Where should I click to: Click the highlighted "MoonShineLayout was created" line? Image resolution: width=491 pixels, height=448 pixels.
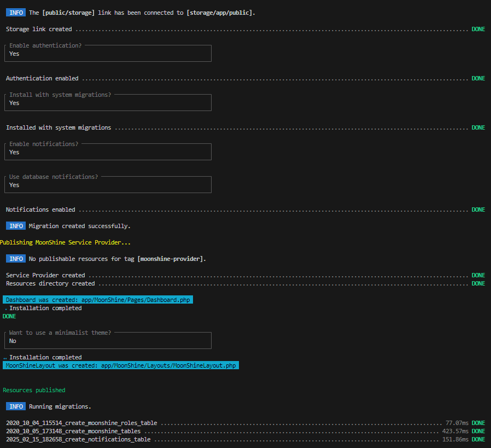(x=121, y=365)
